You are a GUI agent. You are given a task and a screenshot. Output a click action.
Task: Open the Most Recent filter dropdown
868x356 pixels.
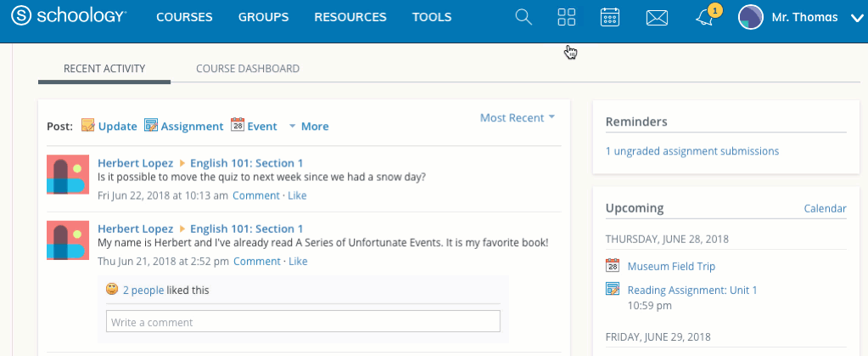point(517,118)
